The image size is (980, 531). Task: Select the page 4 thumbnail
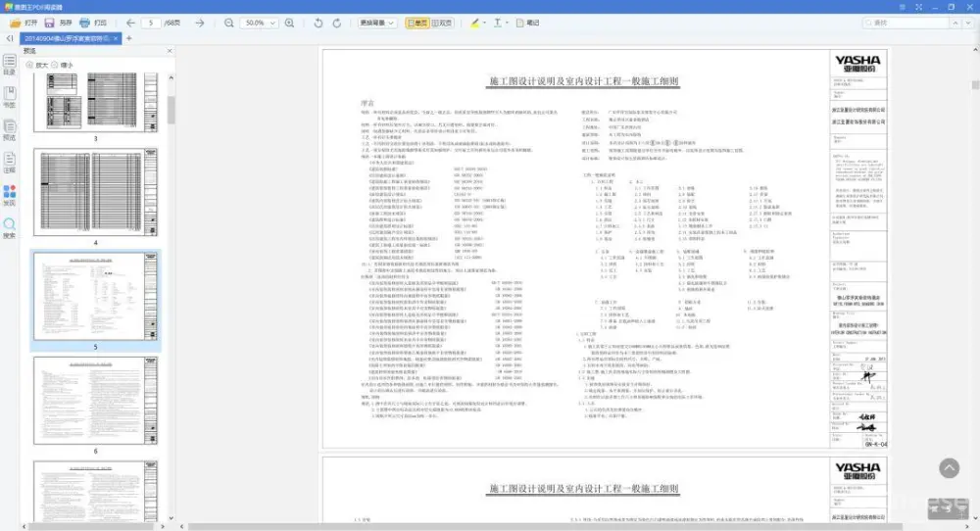(95, 192)
